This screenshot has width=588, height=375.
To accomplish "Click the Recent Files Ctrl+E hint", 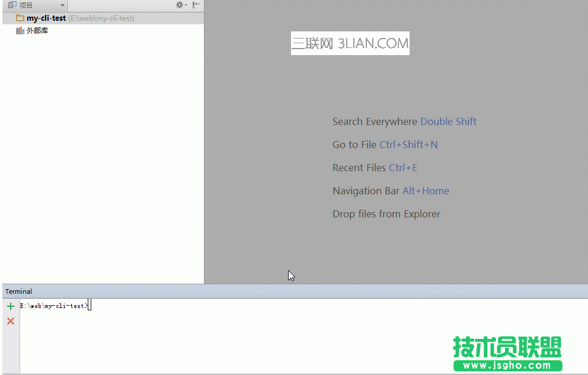I will 375,168.
